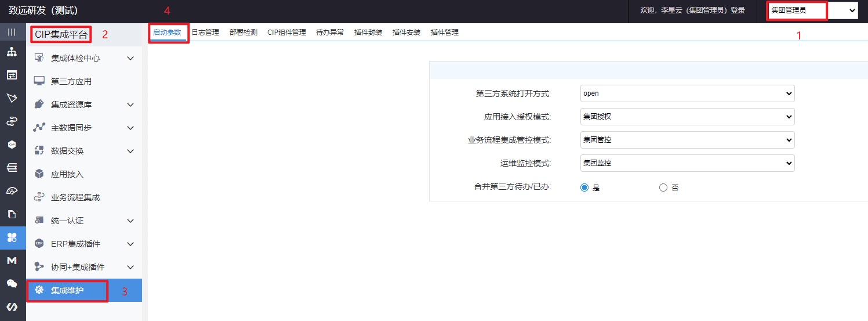Switch to the CIP组件管理 tab

point(286,33)
